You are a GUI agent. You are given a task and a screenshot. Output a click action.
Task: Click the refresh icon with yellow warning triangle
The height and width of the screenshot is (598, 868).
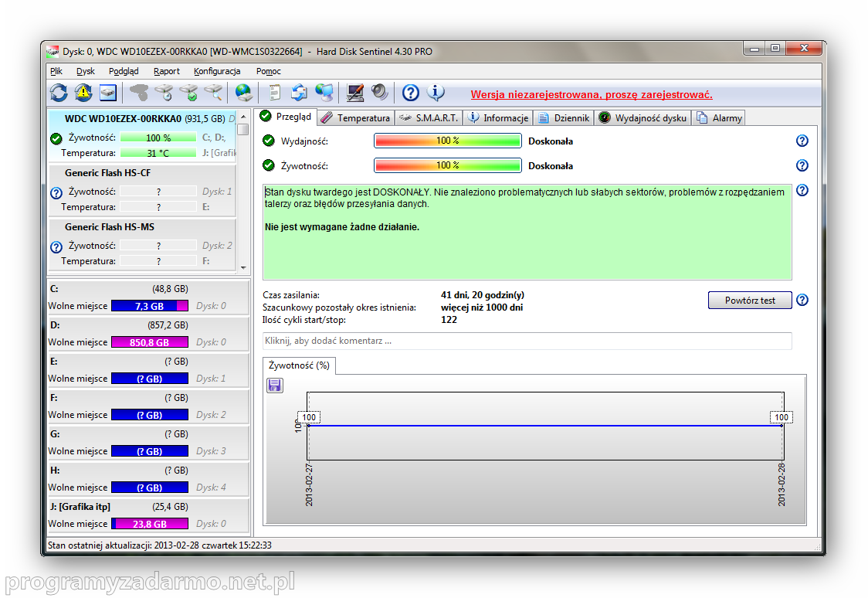(x=83, y=93)
